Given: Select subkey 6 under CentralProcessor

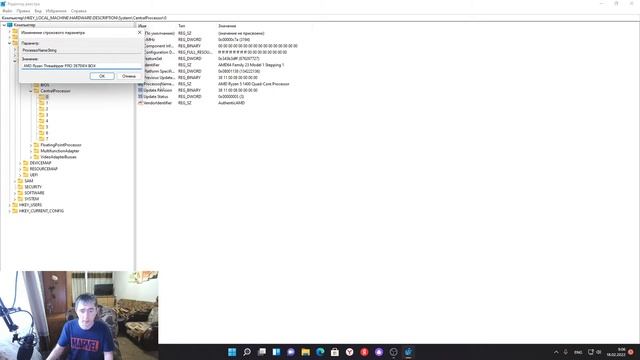Looking at the screenshot, I should (44, 133).
